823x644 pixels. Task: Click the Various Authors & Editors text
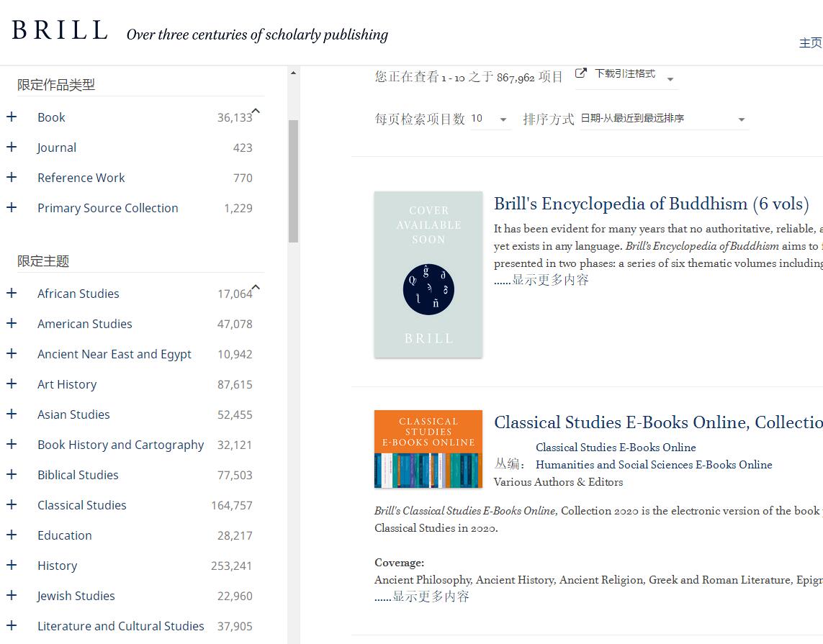click(x=558, y=482)
